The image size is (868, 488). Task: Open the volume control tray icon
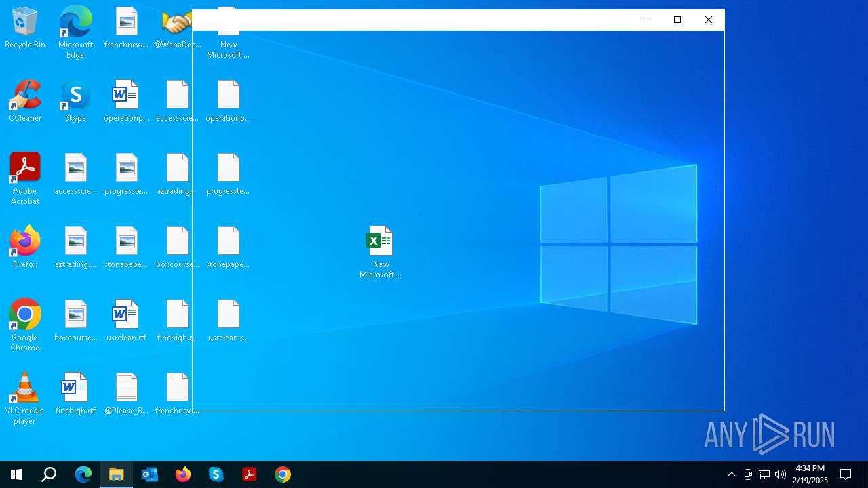pyautogui.click(x=781, y=474)
